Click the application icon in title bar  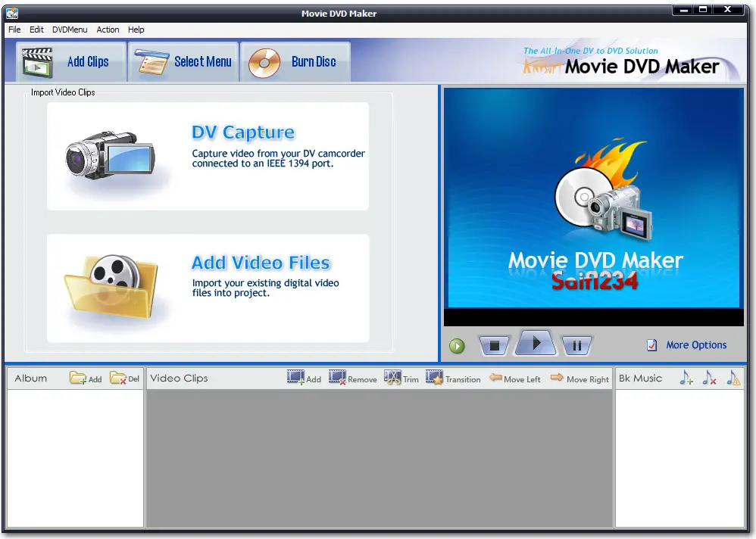12,13
